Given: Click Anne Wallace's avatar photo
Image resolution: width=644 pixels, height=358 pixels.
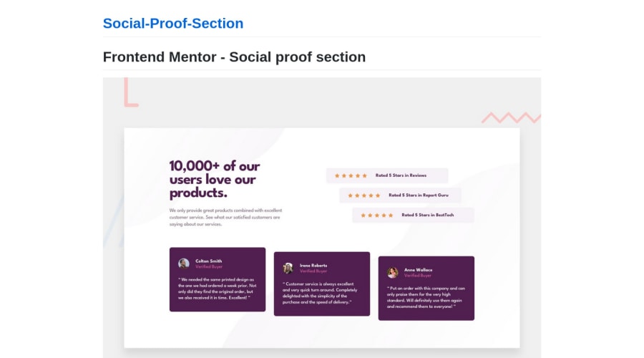Looking at the screenshot, I should tap(392, 272).
